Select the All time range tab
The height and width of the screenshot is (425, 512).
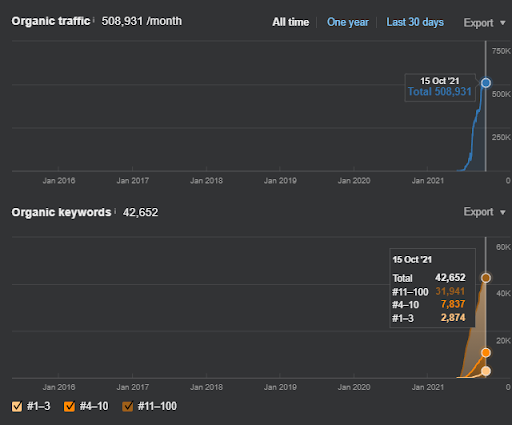[291, 22]
